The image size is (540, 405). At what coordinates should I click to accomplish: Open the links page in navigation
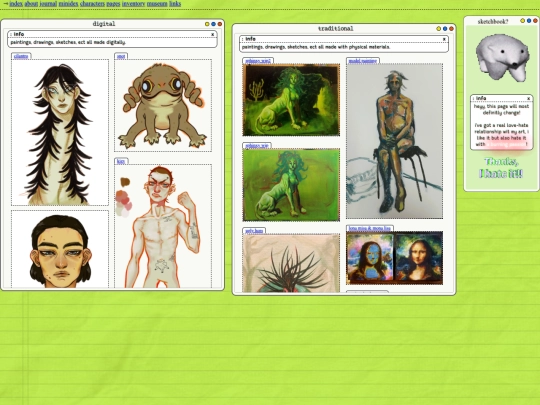click(x=175, y=4)
